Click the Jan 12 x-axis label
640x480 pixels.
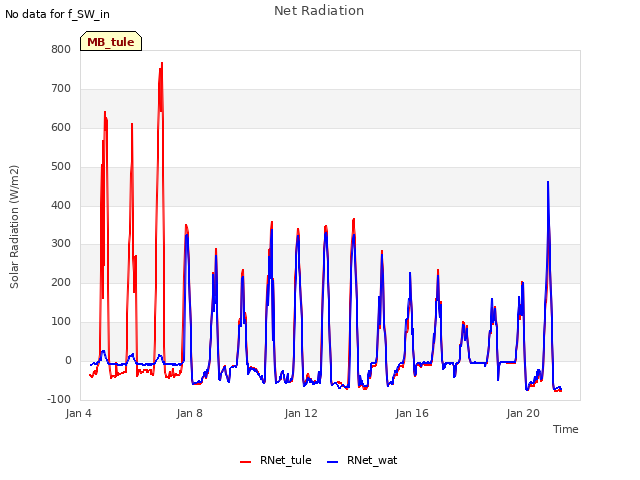pyautogui.click(x=301, y=413)
